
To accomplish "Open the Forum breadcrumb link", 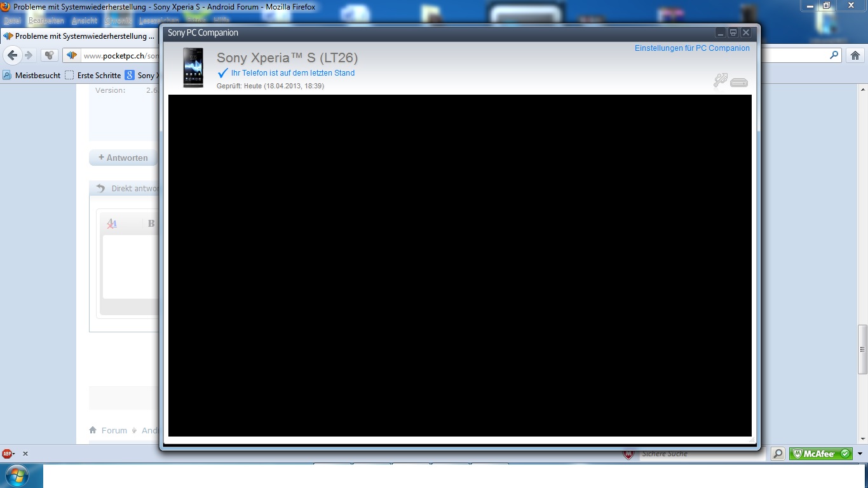I will pyautogui.click(x=114, y=430).
